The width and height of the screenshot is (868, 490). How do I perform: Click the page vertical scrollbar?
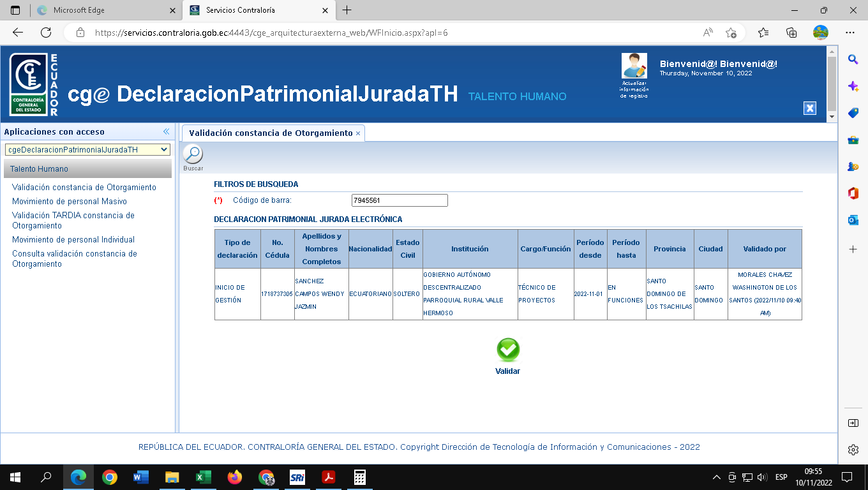click(x=830, y=83)
